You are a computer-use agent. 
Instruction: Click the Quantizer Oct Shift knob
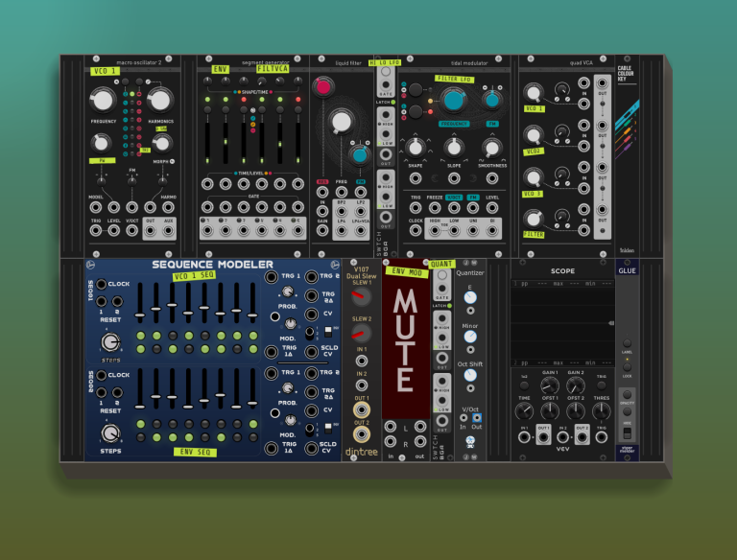470,375
